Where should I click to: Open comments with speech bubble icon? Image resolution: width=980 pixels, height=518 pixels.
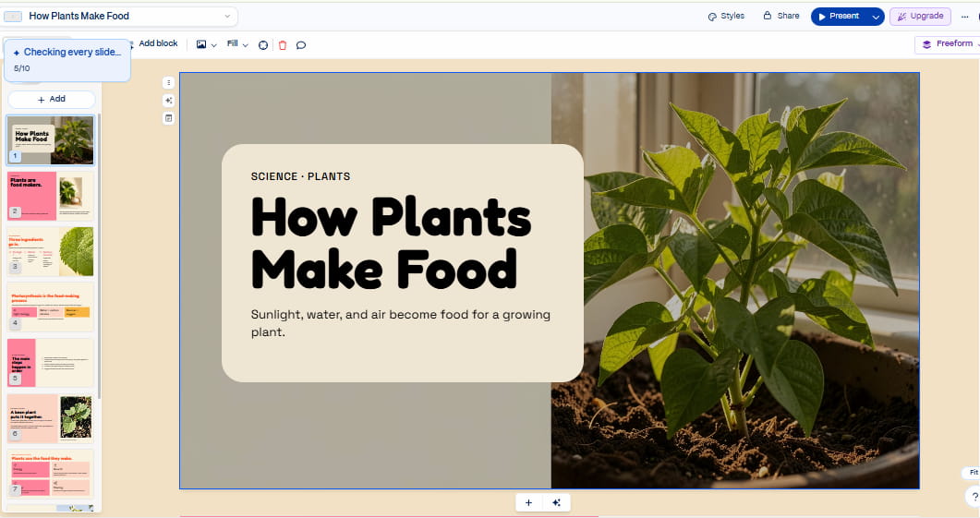point(301,45)
